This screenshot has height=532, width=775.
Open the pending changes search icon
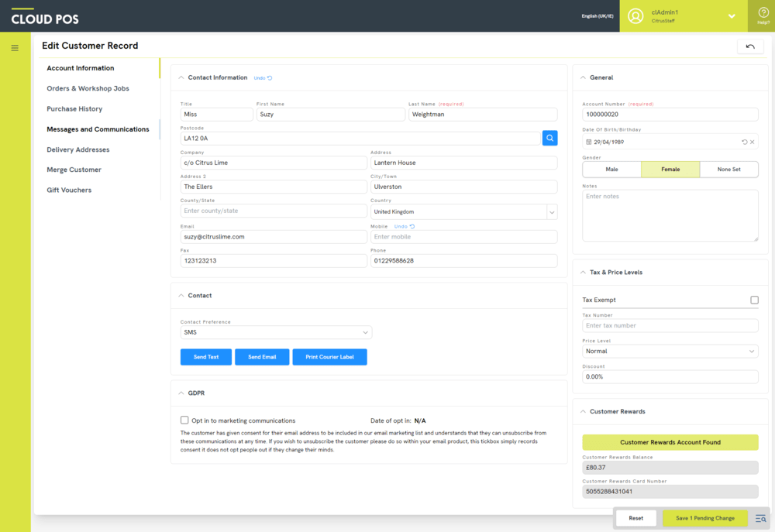pos(761,518)
